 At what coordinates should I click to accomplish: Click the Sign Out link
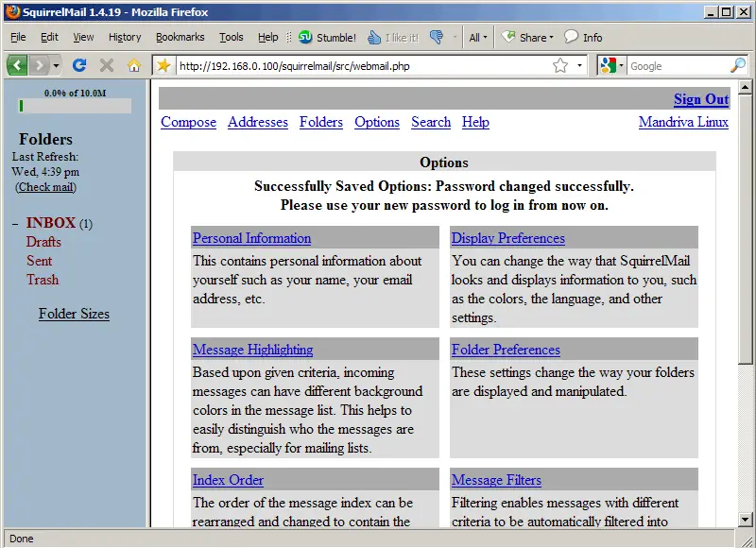(x=701, y=99)
